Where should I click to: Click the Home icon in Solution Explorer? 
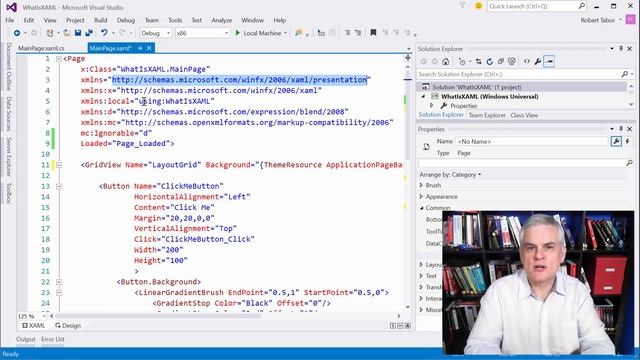coord(446,62)
